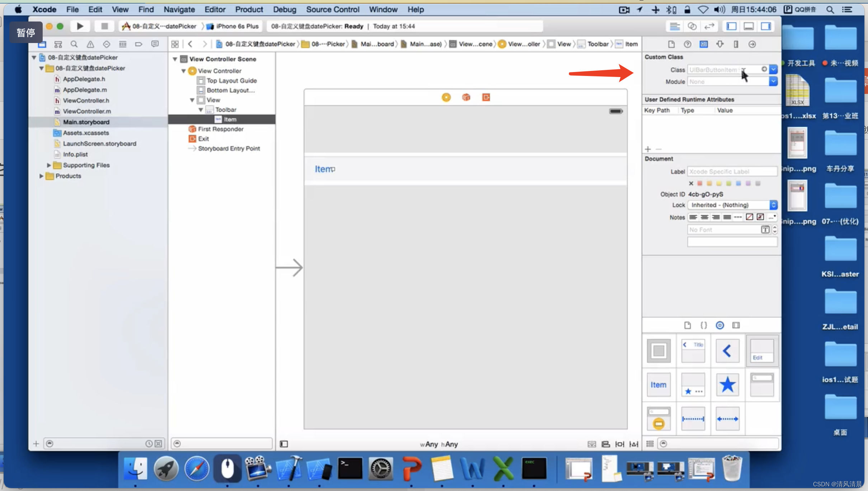This screenshot has height=491, width=868.
Task: Pick the blue document label color
Action: click(738, 183)
